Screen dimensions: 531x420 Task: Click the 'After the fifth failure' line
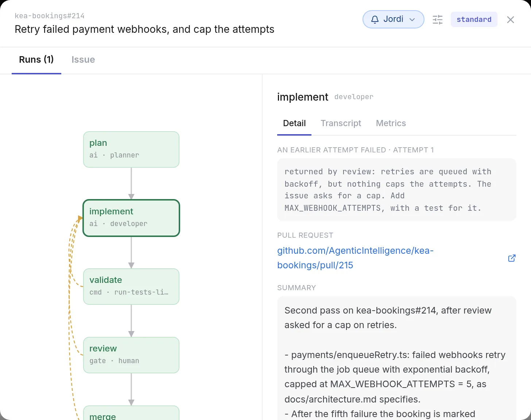[380, 414]
